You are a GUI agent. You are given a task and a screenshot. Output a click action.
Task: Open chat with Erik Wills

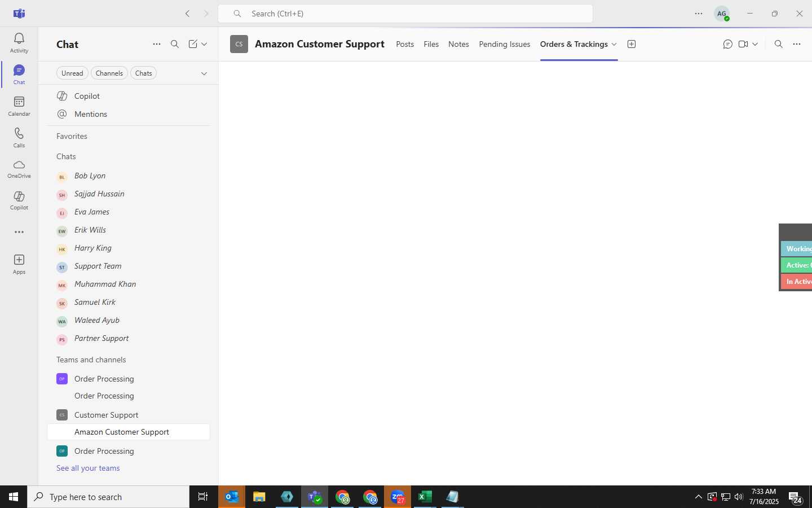point(129,230)
